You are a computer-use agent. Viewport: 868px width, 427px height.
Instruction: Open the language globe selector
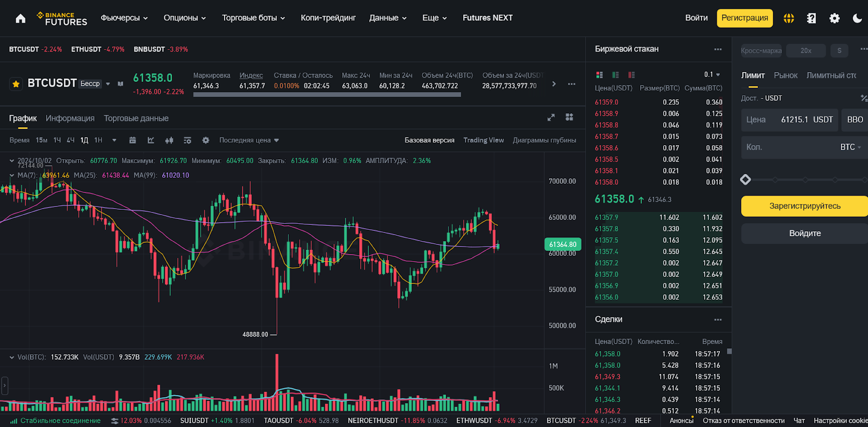pos(789,18)
